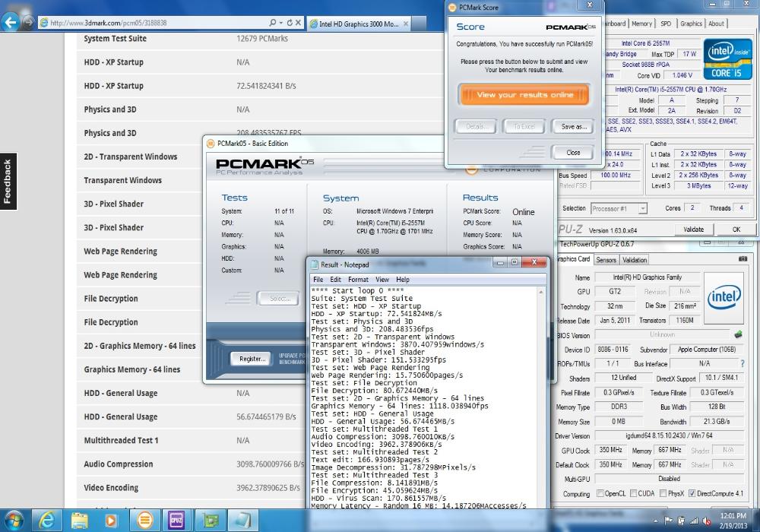The image size is (760, 532).
Task: Click the PCMark05 title bar orange icon
Action: coord(211,144)
